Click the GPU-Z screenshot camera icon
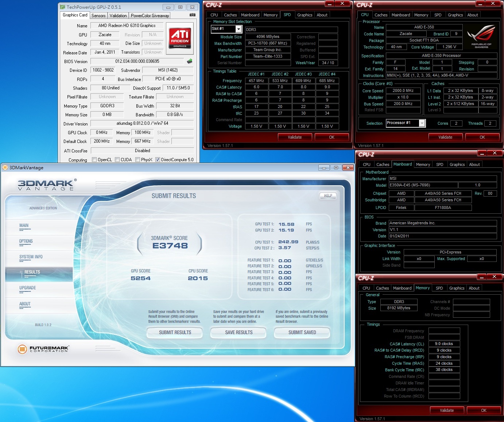 point(192,15)
